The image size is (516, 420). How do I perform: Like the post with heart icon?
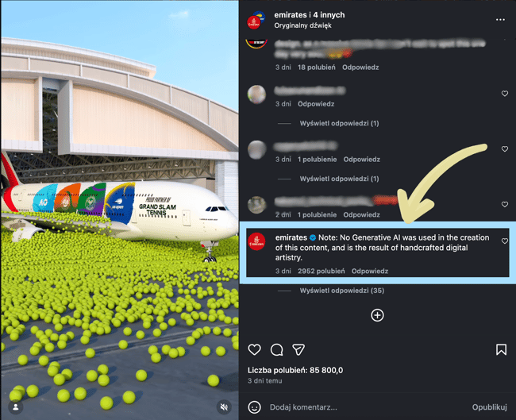point(254,349)
